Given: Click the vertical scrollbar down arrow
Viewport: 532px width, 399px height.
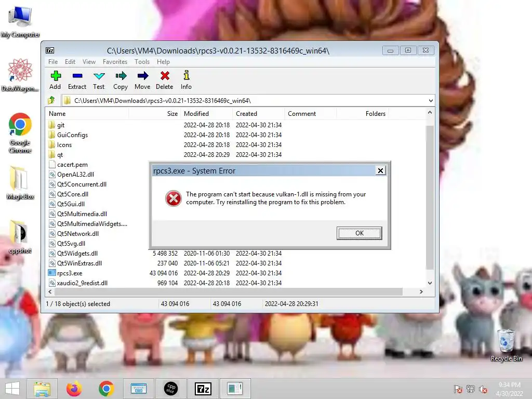Looking at the screenshot, I should (x=430, y=283).
